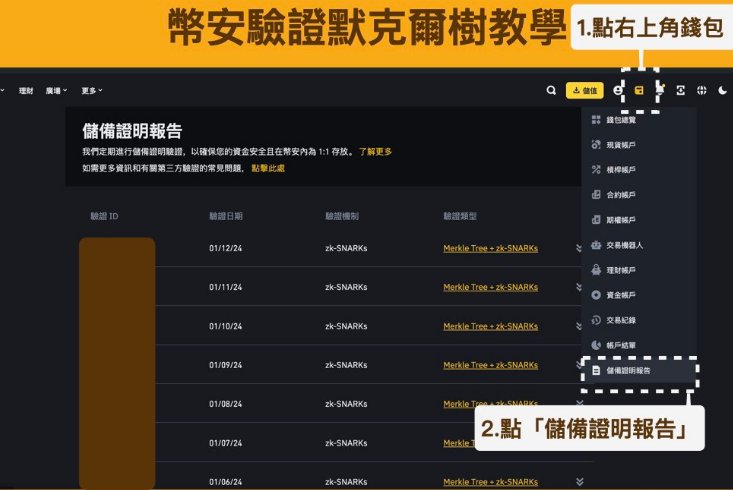733x490 pixels.
Task: Open Merkle Tree link for 01/09/24
Action: point(490,365)
